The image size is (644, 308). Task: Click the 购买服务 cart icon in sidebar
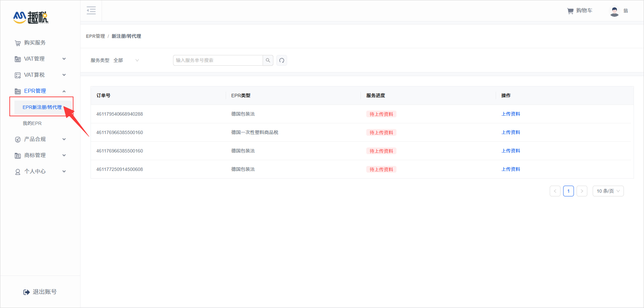(x=18, y=43)
